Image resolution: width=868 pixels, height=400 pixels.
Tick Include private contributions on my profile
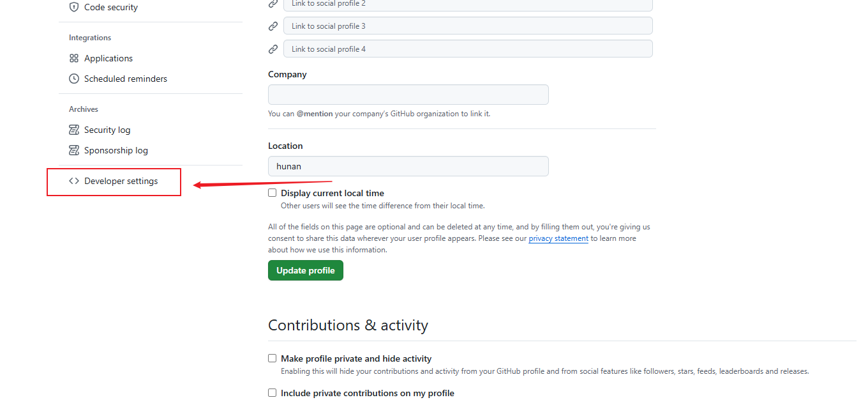tap(273, 393)
